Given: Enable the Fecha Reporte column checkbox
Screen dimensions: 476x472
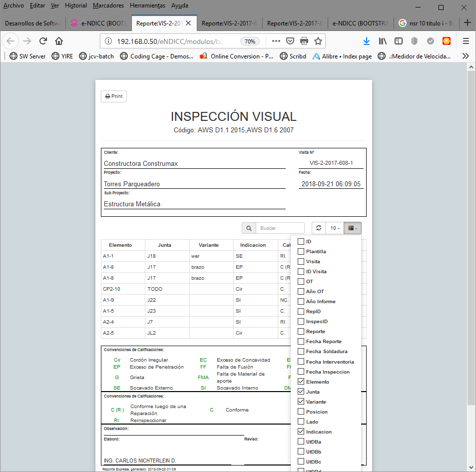Looking at the screenshot, I should 301,342.
